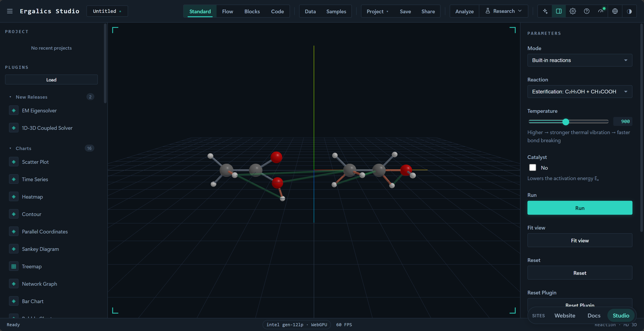Click the Temperature slider handle
This screenshot has width=644, height=331.
tap(566, 122)
